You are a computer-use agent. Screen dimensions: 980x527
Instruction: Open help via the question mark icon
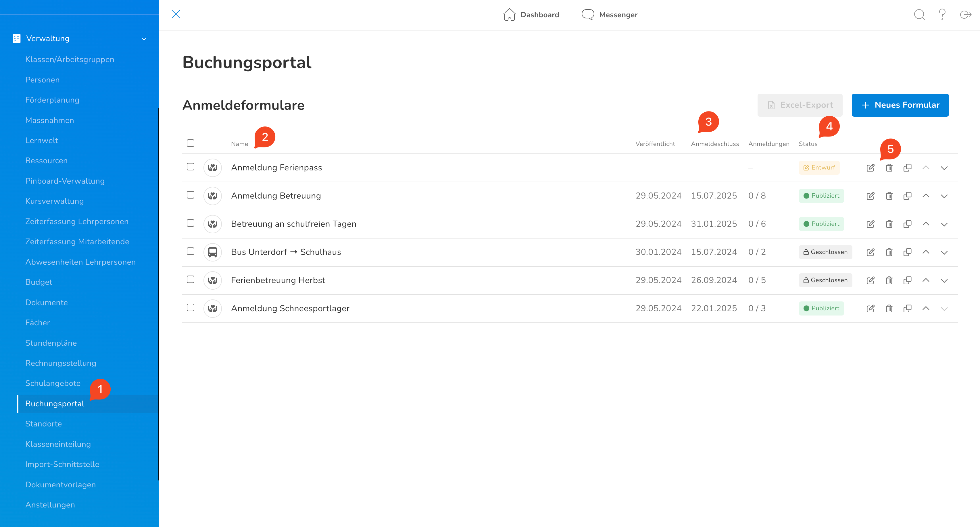[942, 15]
